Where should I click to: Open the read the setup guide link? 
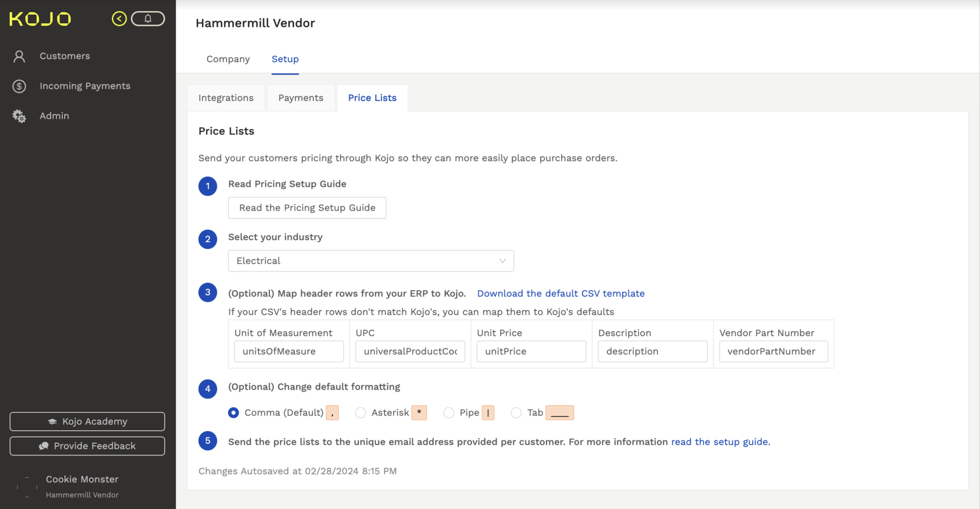tap(721, 442)
